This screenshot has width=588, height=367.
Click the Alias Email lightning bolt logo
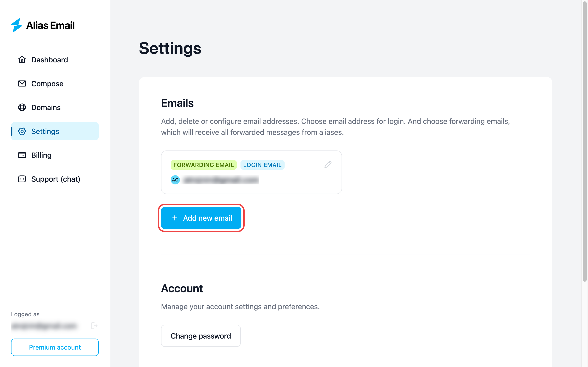coord(17,25)
